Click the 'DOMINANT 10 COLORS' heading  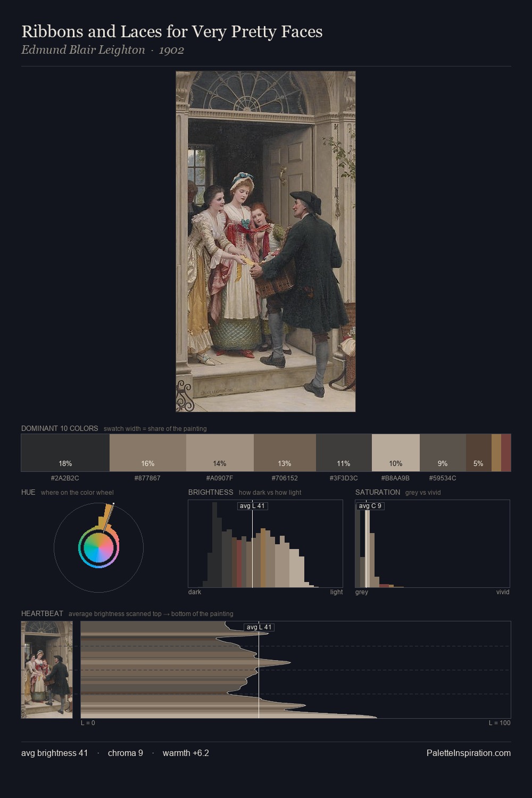pos(60,428)
